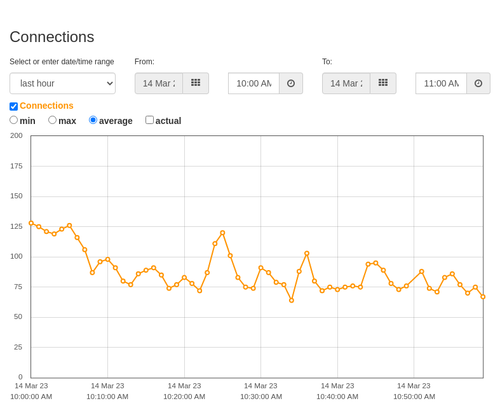This screenshot has height=403, width=500.
Task: Open the 'last hour' range dropdown
Action: click(63, 83)
